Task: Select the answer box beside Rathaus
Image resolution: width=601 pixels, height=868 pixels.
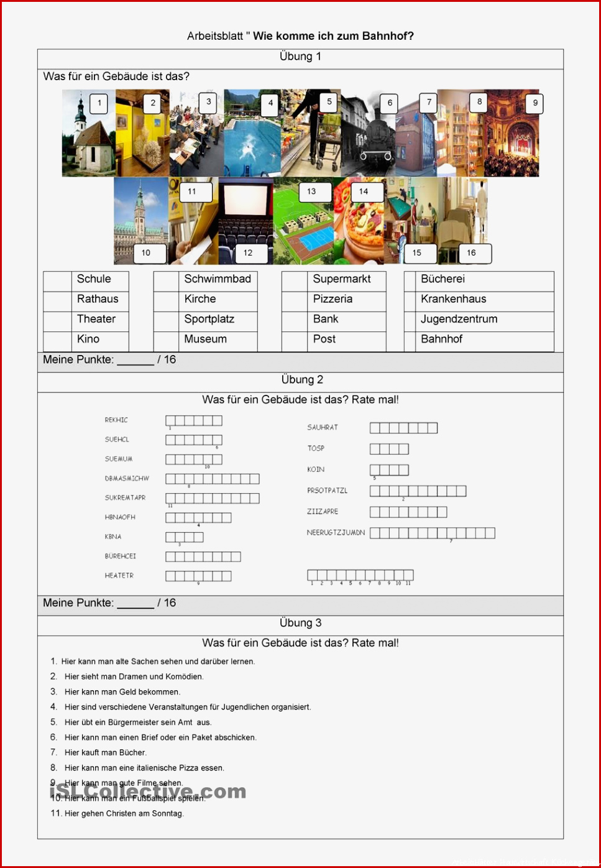Action: coord(57,301)
